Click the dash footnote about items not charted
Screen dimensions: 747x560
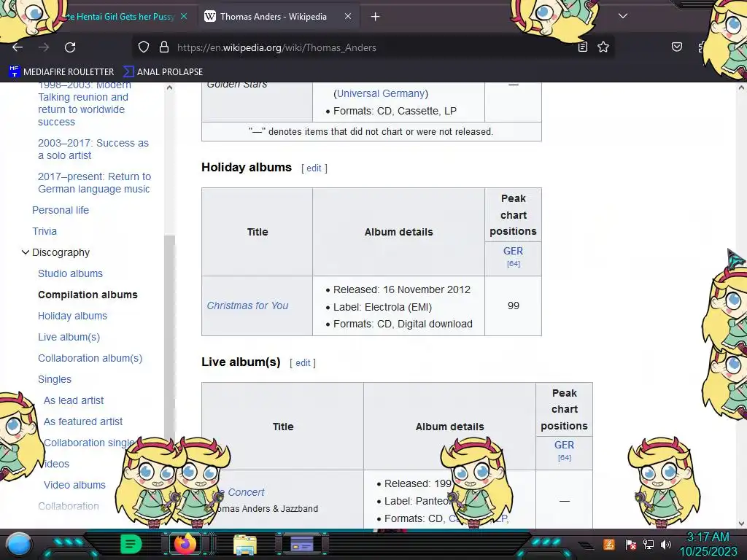coord(371,132)
